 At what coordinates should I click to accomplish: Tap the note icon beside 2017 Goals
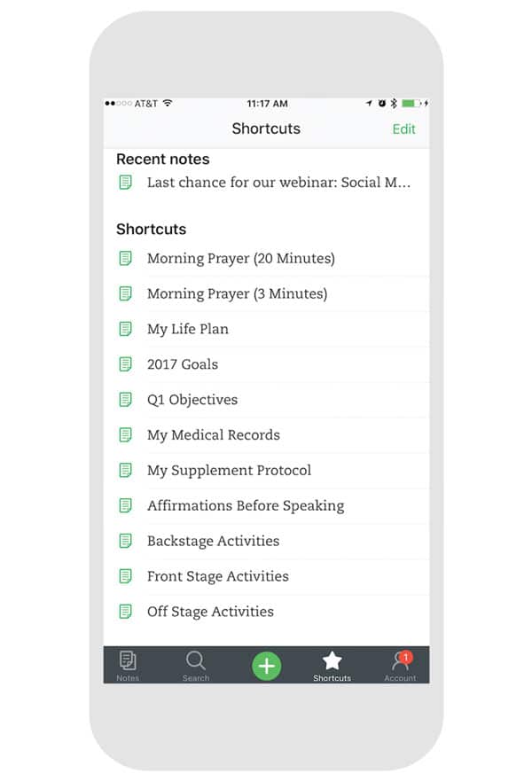pos(126,364)
